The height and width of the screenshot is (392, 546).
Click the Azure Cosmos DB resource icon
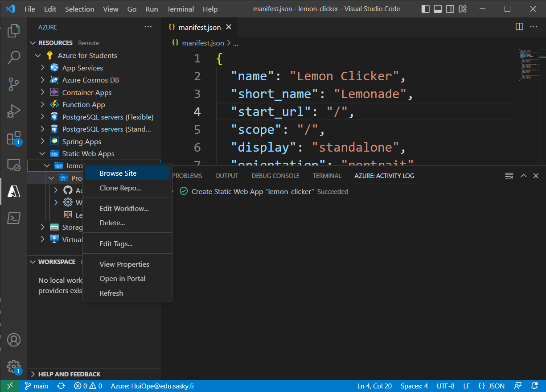pos(54,80)
